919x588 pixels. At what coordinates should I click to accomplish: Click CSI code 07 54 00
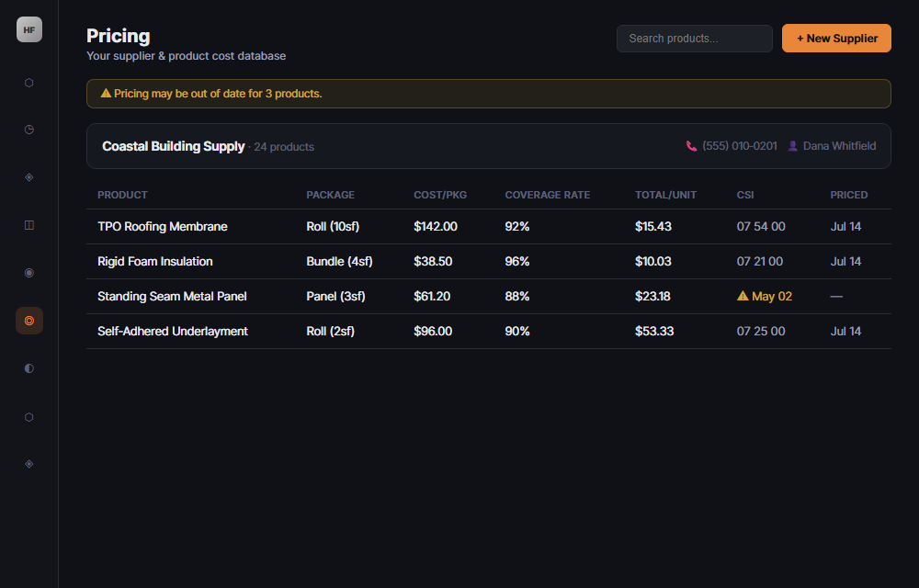[761, 227]
